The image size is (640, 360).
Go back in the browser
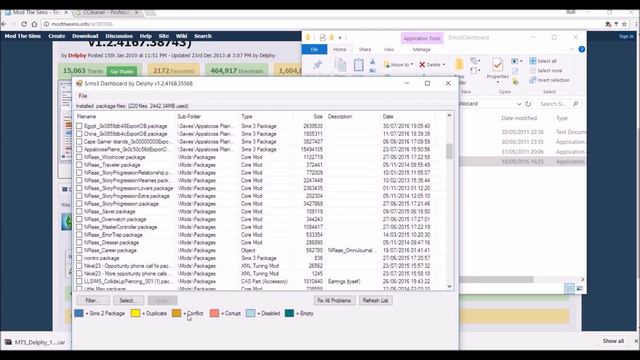tap(4, 24)
